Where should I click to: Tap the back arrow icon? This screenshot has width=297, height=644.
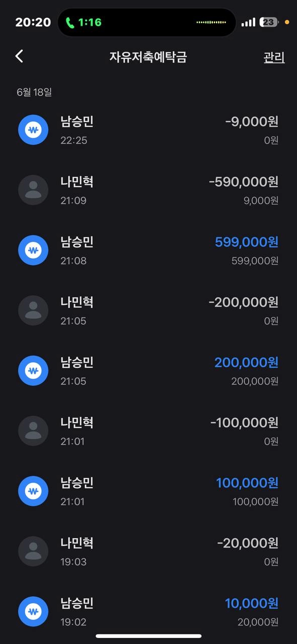tap(19, 56)
